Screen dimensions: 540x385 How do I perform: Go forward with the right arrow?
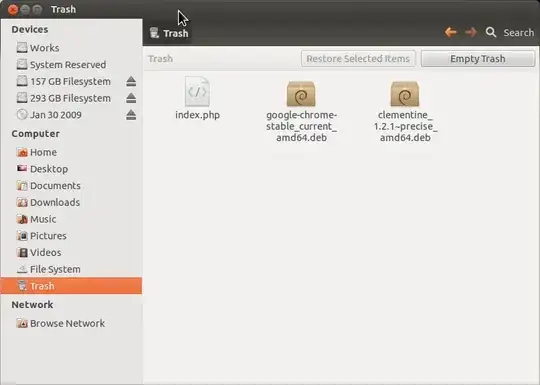tap(471, 32)
